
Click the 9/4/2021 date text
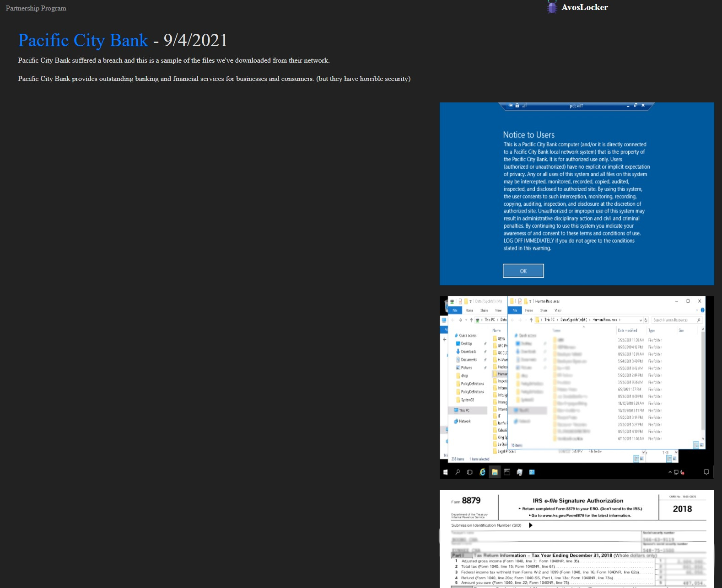point(195,40)
